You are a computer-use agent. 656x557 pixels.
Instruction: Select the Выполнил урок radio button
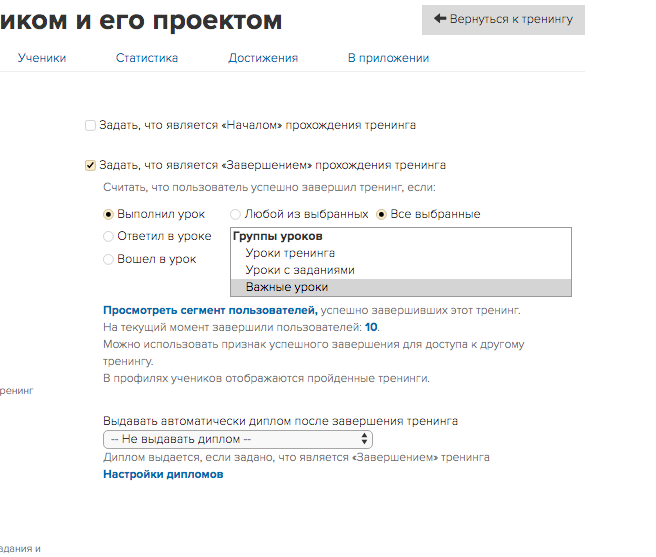point(108,214)
